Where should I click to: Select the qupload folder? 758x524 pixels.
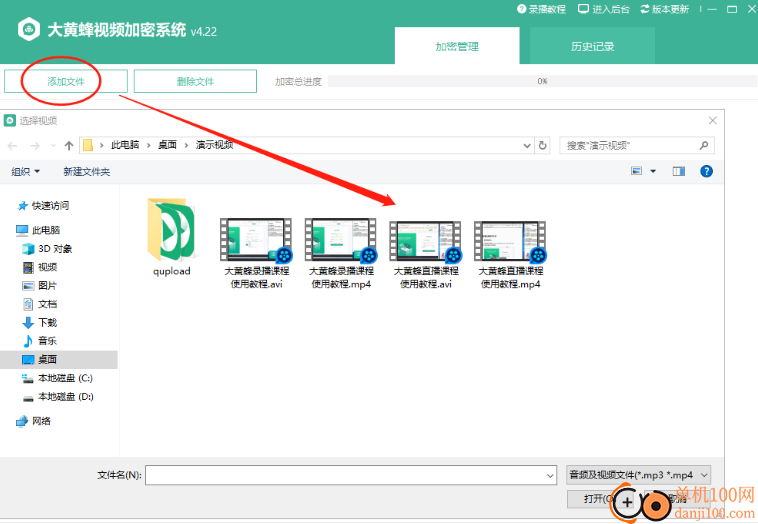click(172, 237)
